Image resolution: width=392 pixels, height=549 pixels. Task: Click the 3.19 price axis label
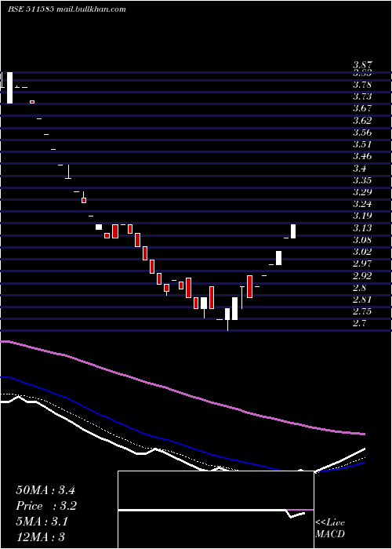pos(362,216)
